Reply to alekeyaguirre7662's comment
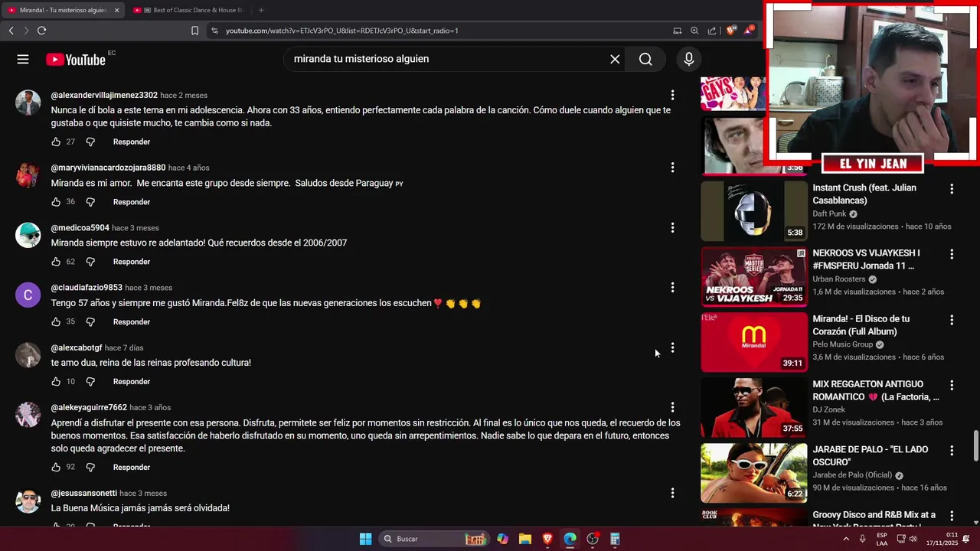Viewport: 980px width, 551px height. [x=132, y=467]
